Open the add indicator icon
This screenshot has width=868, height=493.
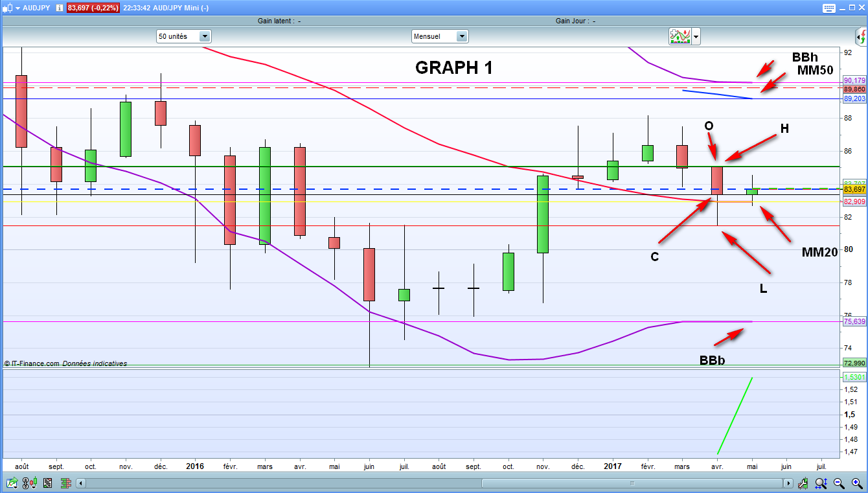coord(680,36)
